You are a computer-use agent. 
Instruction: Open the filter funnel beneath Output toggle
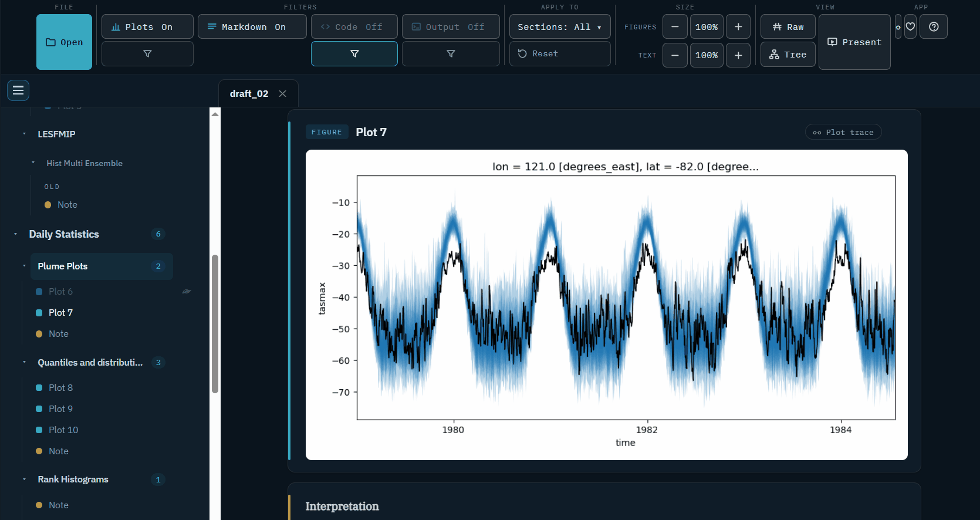click(451, 54)
